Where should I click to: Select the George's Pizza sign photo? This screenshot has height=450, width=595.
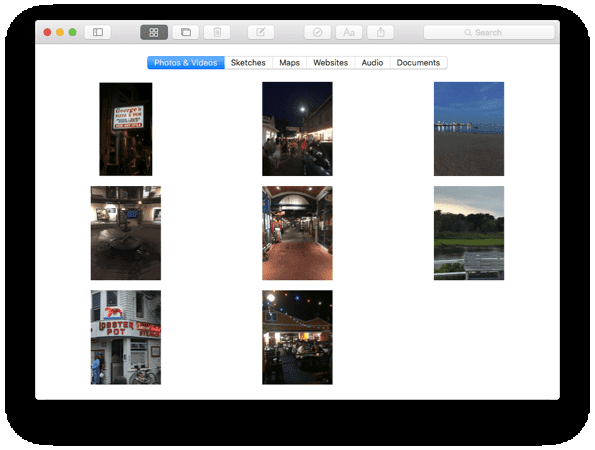coord(126,129)
